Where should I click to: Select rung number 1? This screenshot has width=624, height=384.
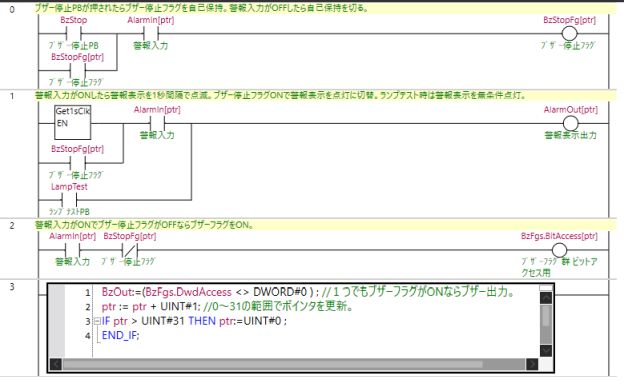(12, 96)
